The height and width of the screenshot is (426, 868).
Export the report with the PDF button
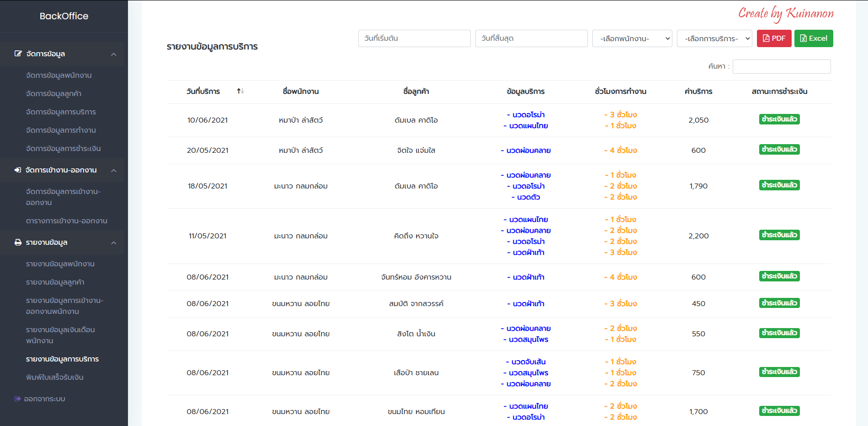point(774,38)
